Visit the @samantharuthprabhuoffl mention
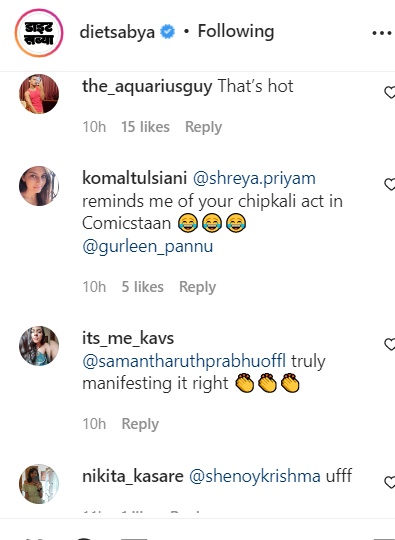 pyautogui.click(x=184, y=361)
